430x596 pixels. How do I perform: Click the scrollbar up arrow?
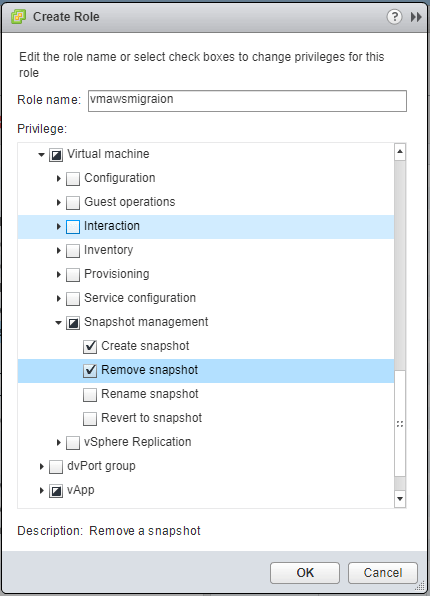400,152
